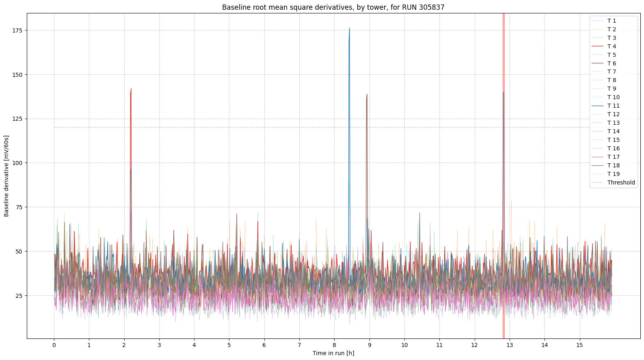Screen dimensions: 644x360
Task: Click the red T 4 spike peak near 2 hours
Action: 131,89
